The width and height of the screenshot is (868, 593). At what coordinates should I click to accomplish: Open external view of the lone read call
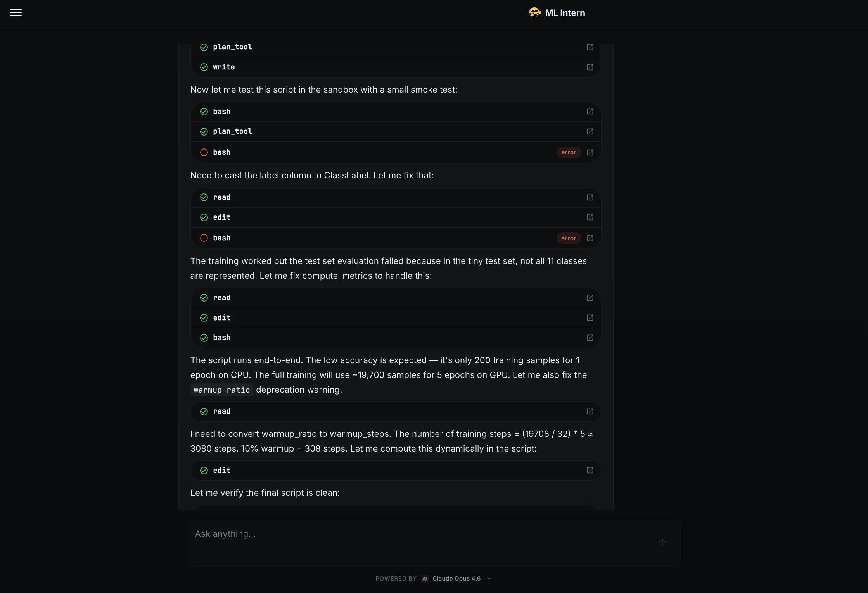(x=590, y=411)
